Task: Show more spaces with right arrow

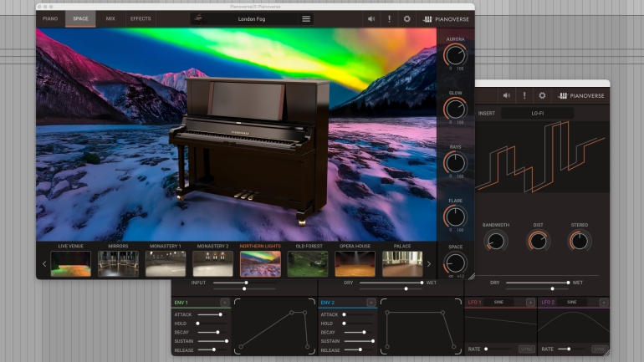Action: tap(429, 264)
